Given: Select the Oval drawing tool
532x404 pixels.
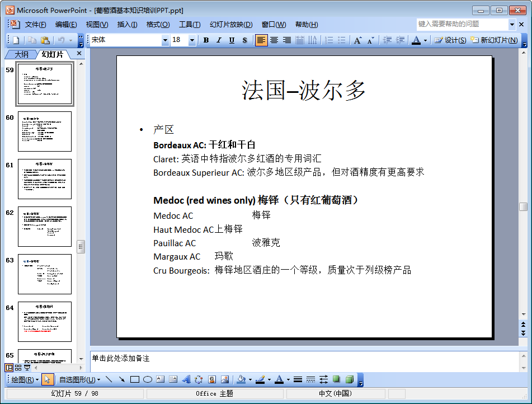Looking at the screenshot, I should point(147,379).
